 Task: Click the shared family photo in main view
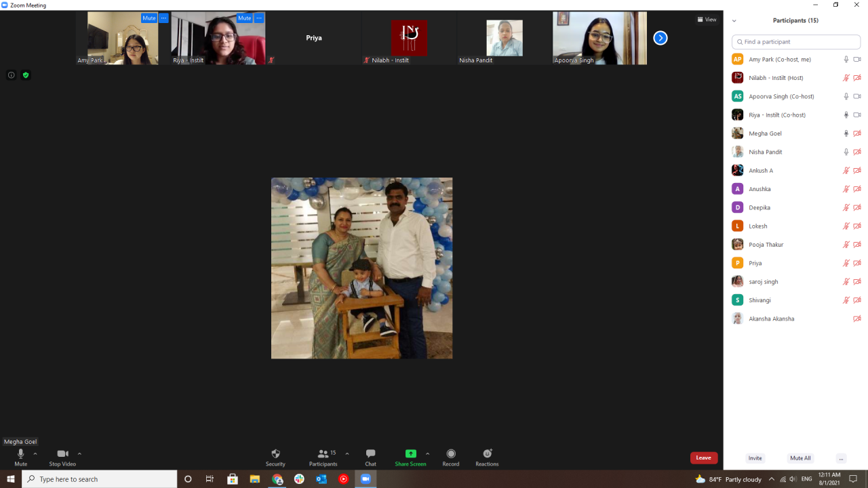[362, 268]
